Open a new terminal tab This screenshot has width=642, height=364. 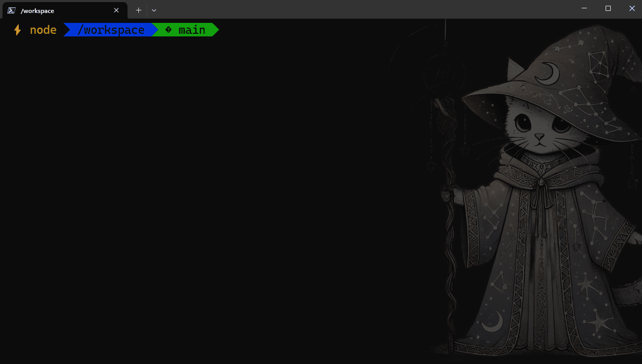[x=138, y=10]
